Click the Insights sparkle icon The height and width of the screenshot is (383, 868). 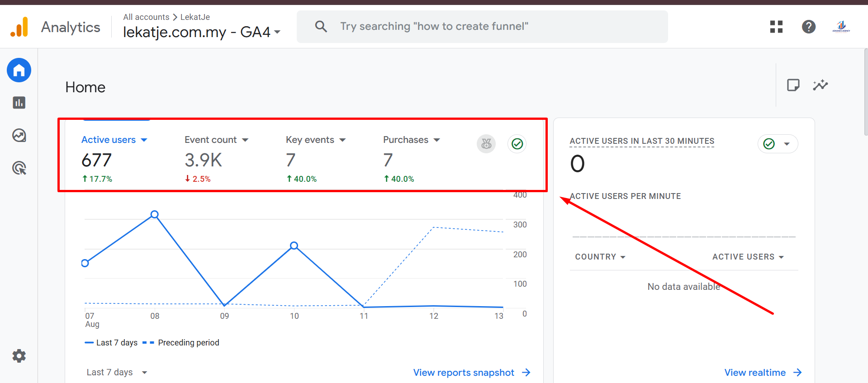(820, 85)
